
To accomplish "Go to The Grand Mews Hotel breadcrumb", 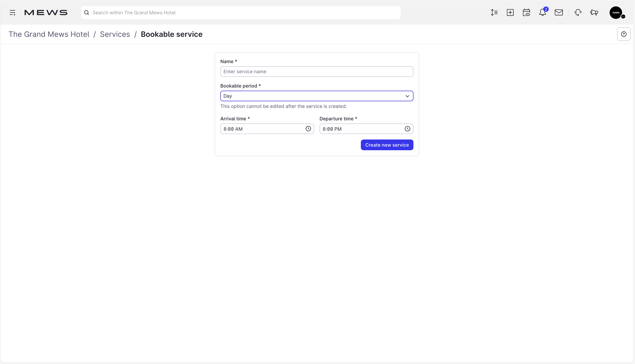I will (x=49, y=34).
